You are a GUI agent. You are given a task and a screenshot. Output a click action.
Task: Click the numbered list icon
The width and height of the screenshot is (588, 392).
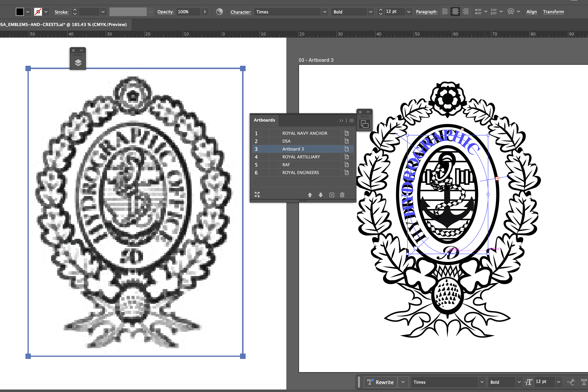tap(494, 12)
